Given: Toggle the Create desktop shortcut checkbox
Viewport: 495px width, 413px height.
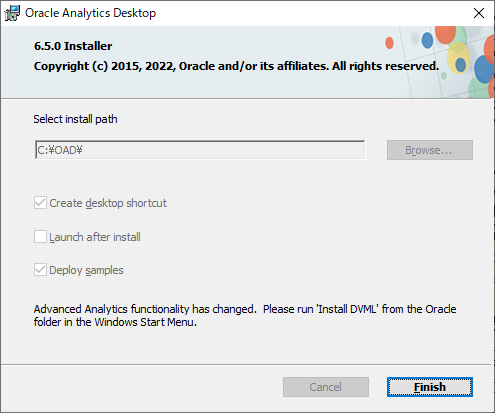Looking at the screenshot, I should click(40, 203).
